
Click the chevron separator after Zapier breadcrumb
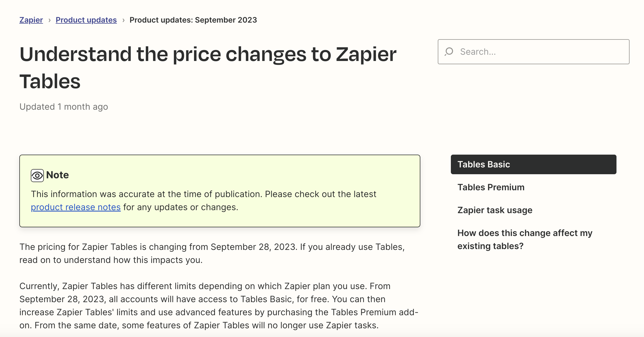(49, 20)
